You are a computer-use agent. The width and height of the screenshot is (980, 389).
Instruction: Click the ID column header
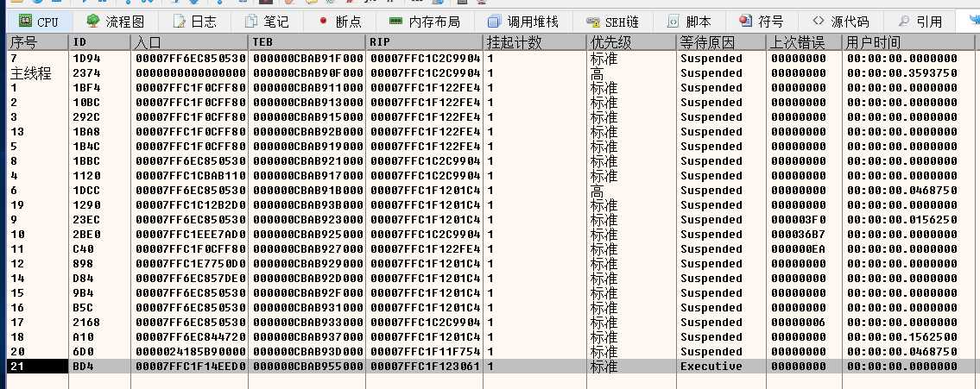[x=100, y=42]
